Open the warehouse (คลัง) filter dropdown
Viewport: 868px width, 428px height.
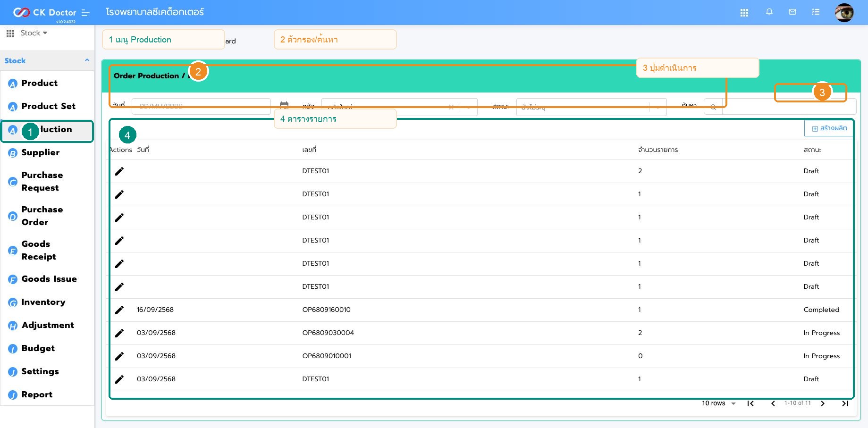[x=399, y=107]
